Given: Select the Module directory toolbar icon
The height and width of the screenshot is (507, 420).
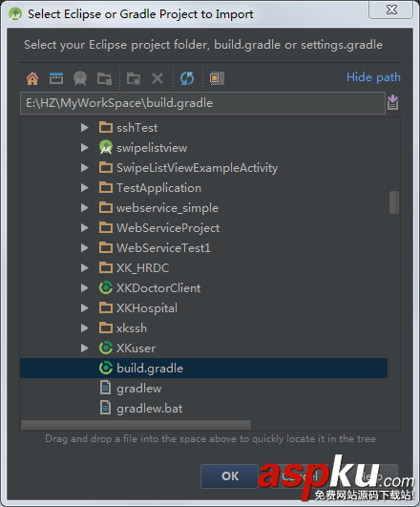Looking at the screenshot, I should click(x=104, y=78).
